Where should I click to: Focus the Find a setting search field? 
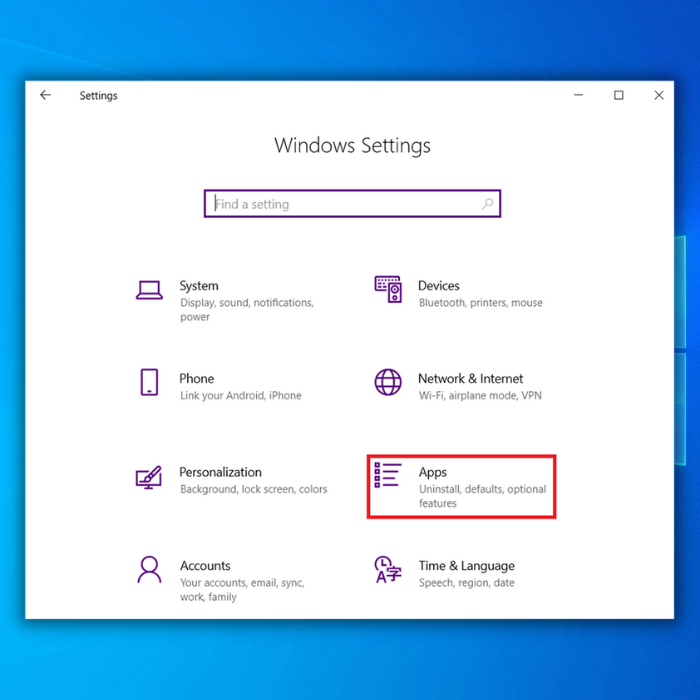click(352, 204)
